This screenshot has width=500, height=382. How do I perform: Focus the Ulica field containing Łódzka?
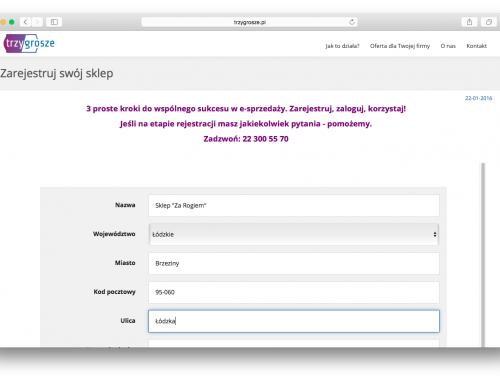[294, 321]
